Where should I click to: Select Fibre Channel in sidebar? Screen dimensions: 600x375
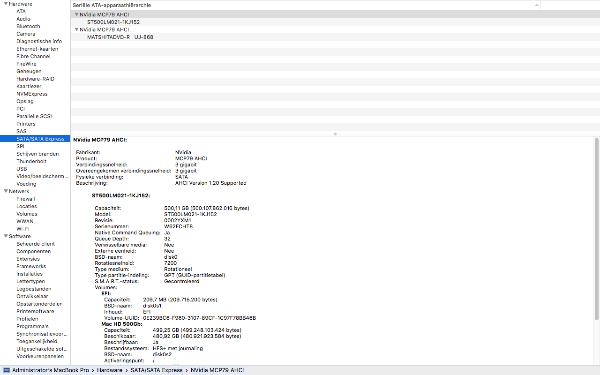pyautogui.click(x=33, y=56)
